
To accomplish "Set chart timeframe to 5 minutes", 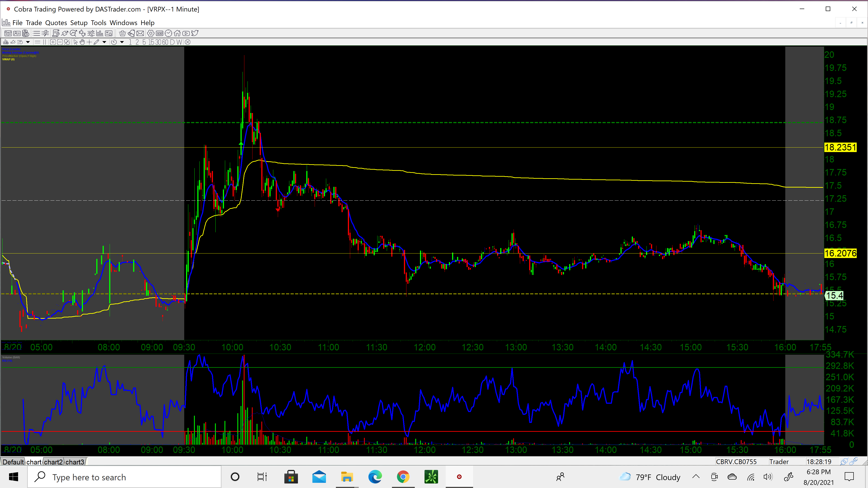I will point(144,42).
